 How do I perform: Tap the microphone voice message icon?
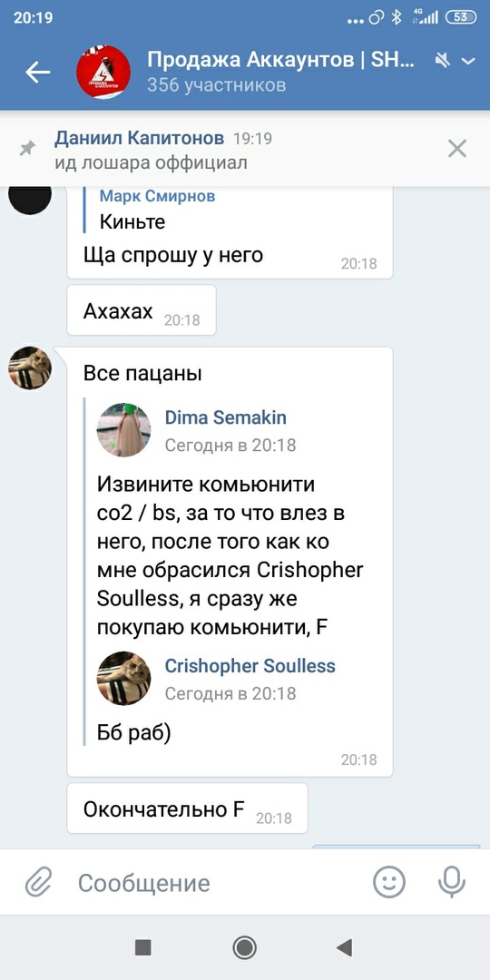pos(451,882)
